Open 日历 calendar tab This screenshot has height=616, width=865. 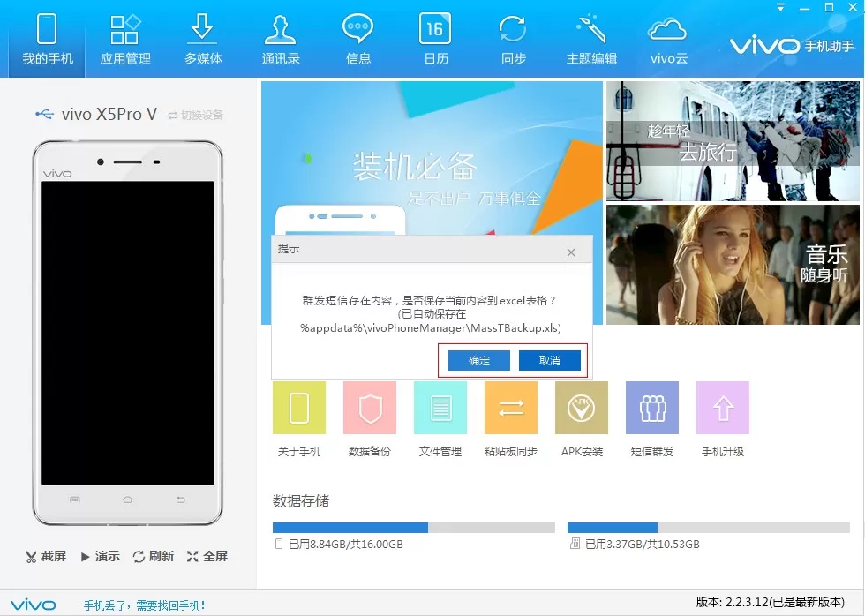[x=435, y=39]
